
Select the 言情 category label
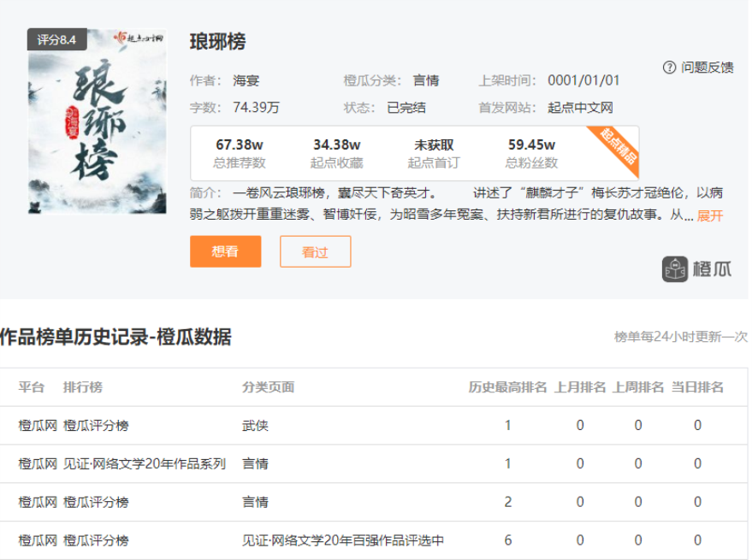point(426,80)
